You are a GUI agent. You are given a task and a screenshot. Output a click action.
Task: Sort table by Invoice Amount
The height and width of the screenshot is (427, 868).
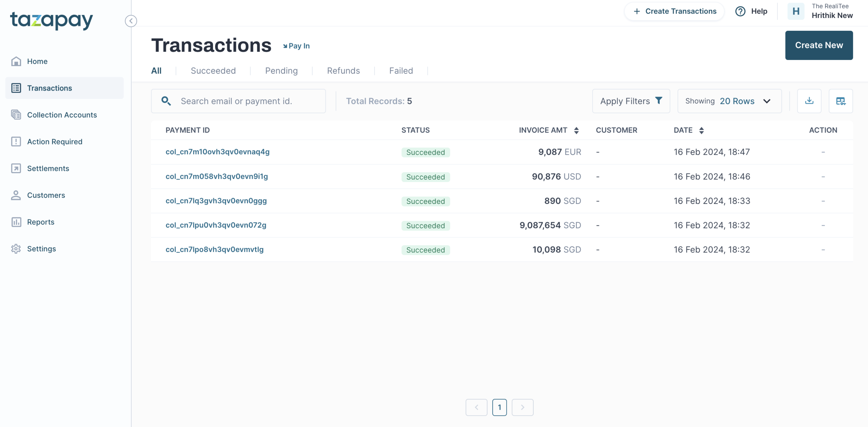[576, 130]
